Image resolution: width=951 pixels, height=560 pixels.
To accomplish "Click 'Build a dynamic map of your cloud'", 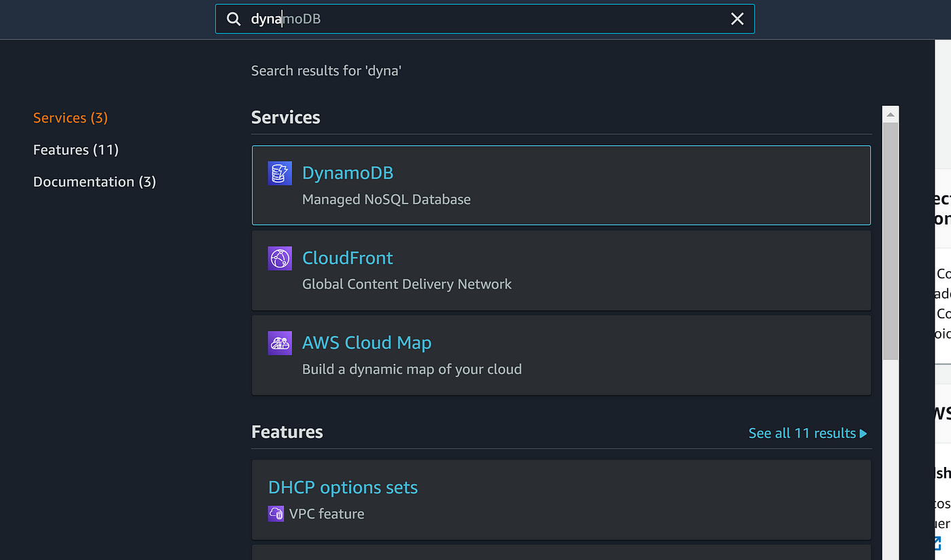I will (x=412, y=369).
